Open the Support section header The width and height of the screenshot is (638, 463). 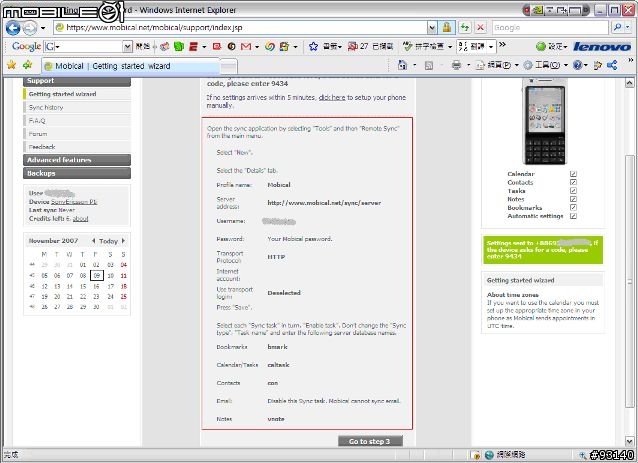[x=77, y=81]
